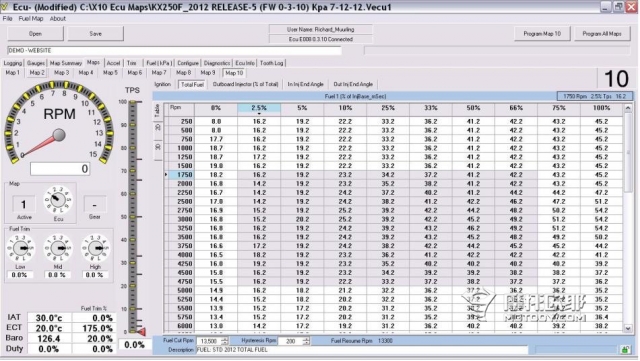Click Program All Maps button
Screen dimensions: 640x361
coord(602,34)
